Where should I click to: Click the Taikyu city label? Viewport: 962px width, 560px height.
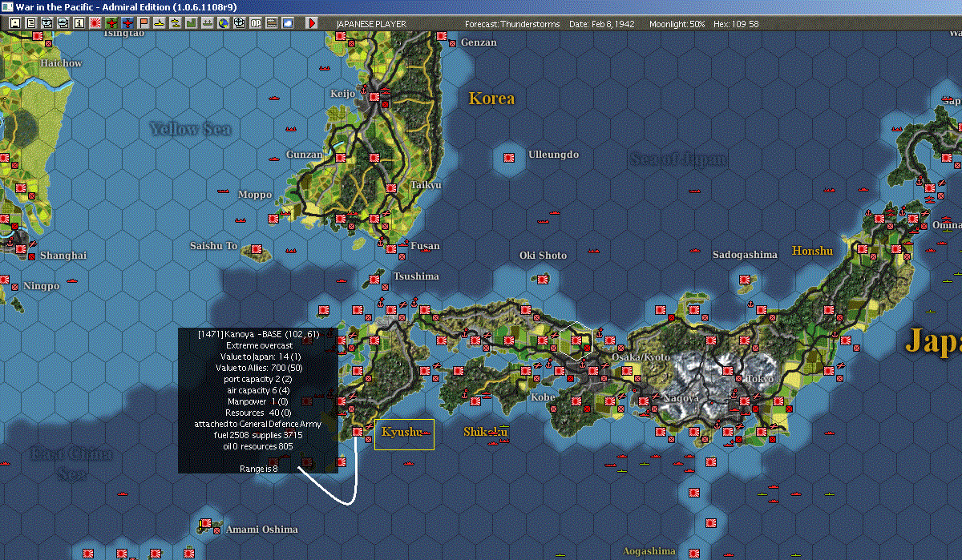tap(426, 184)
